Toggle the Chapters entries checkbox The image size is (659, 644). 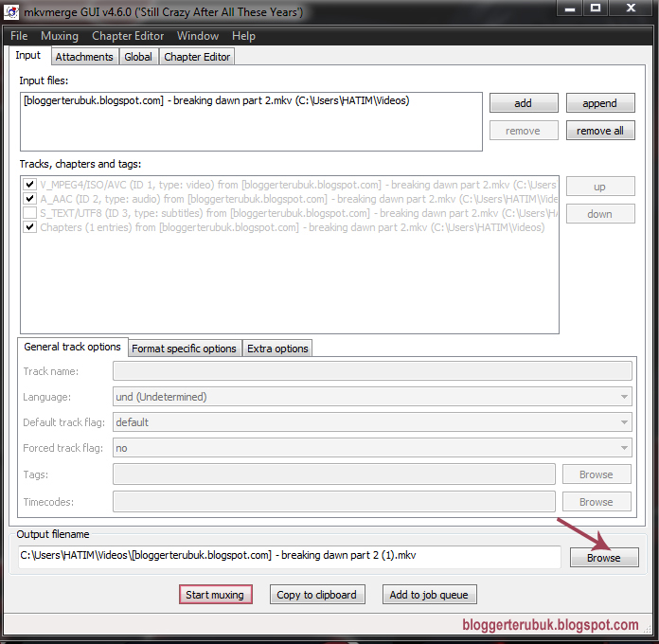[29, 227]
